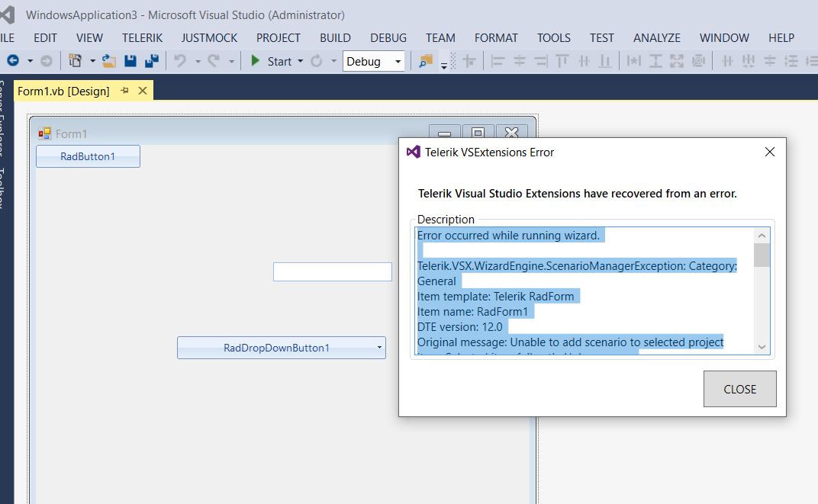Expand the Undo history dropdown arrow
818x504 pixels.
tap(198, 61)
